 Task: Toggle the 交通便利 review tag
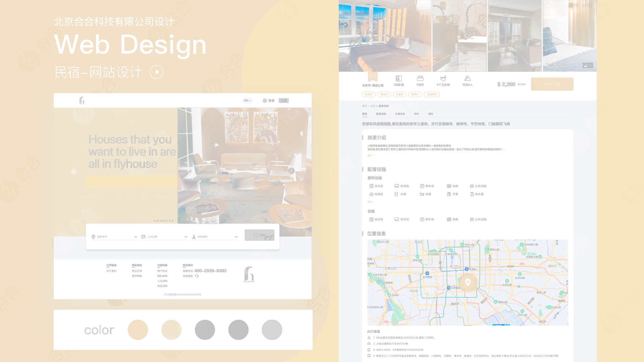pyautogui.click(x=431, y=95)
